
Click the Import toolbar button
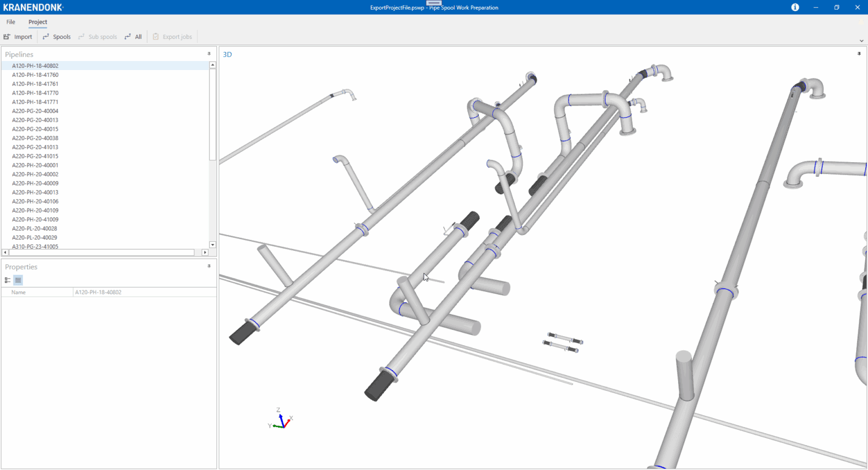pyautogui.click(x=18, y=37)
